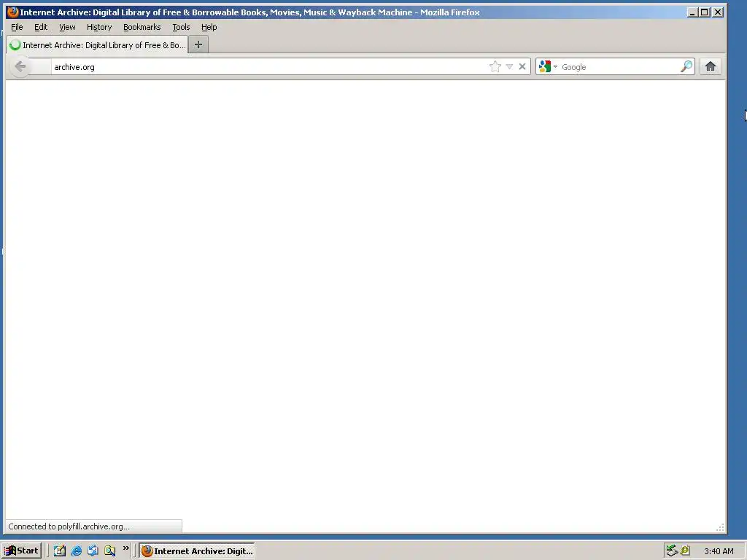Select the Internet Archive taskbar button
The width and height of the screenshot is (747, 560).
[197, 551]
